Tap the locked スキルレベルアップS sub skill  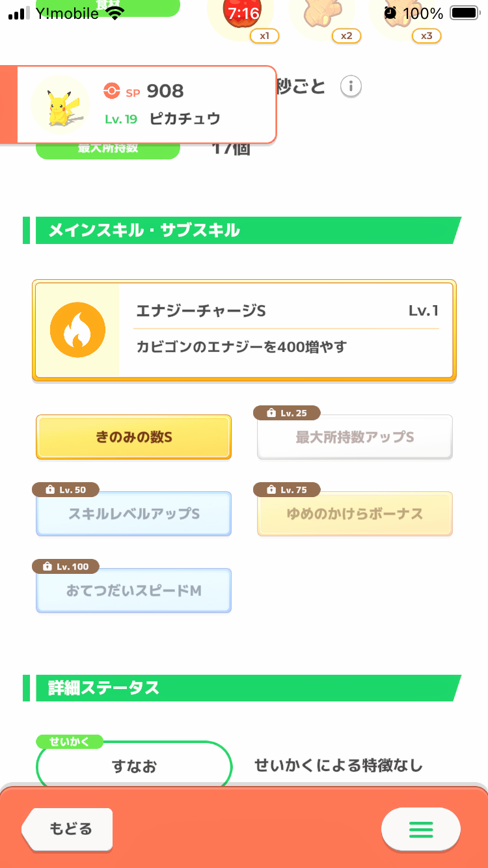point(133,514)
